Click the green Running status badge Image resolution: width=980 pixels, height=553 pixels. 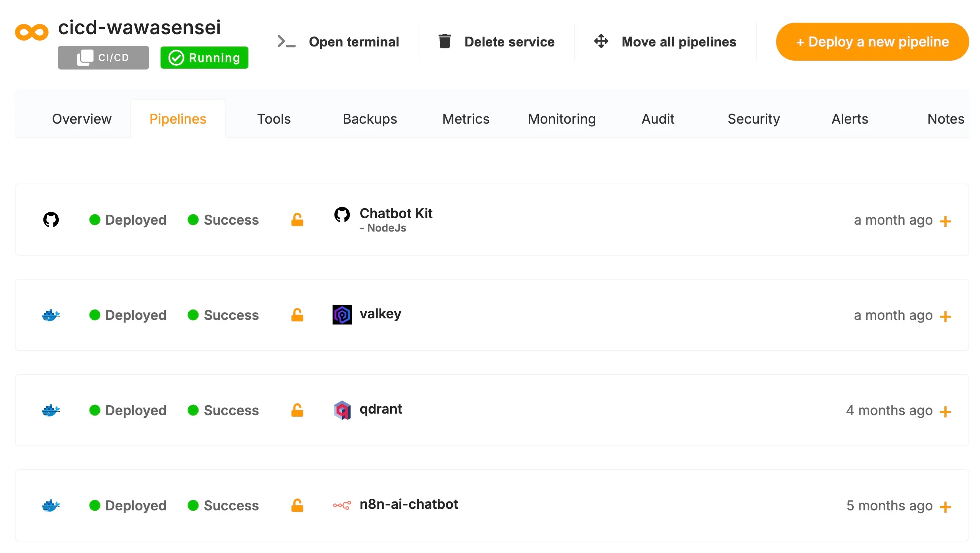click(x=204, y=58)
